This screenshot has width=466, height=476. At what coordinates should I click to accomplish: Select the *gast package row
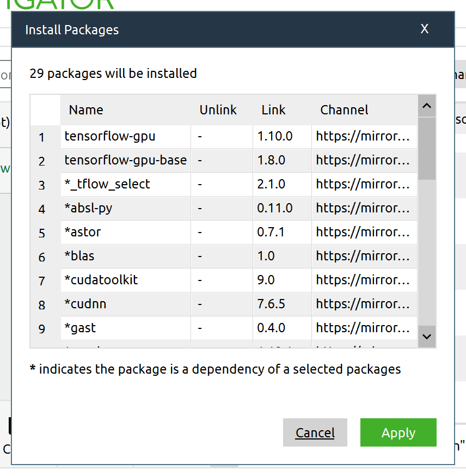(x=80, y=328)
